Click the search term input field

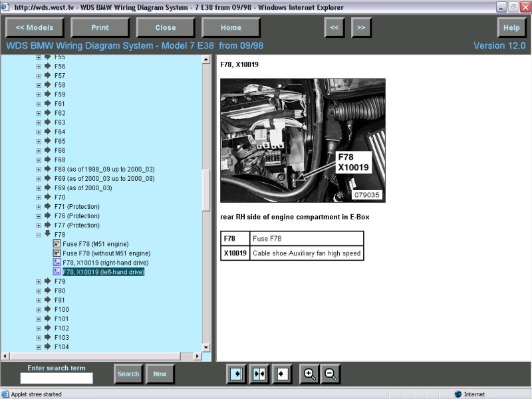click(x=57, y=378)
